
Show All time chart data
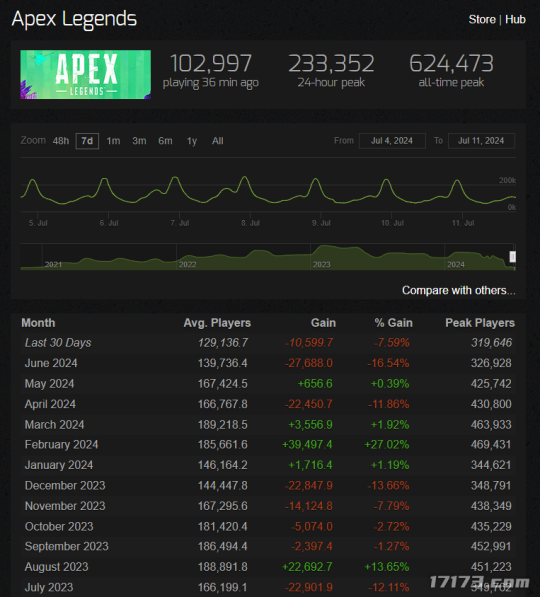click(x=217, y=141)
